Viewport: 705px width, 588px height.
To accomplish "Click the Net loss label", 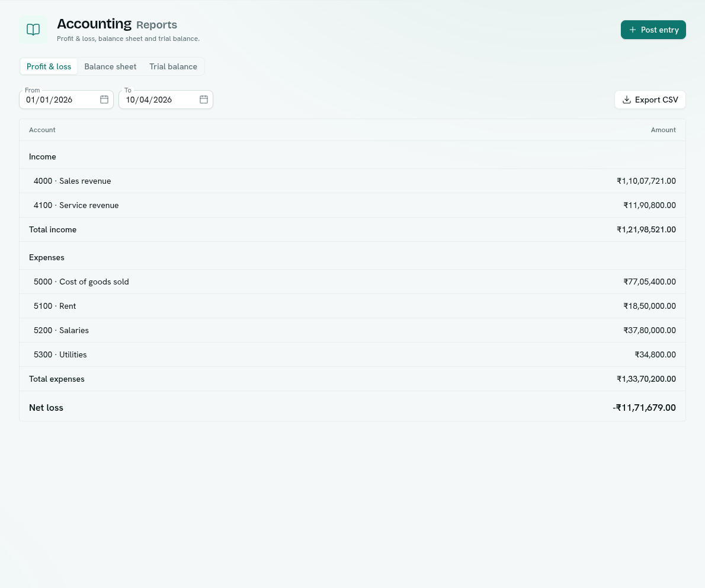I will pyautogui.click(x=46, y=408).
